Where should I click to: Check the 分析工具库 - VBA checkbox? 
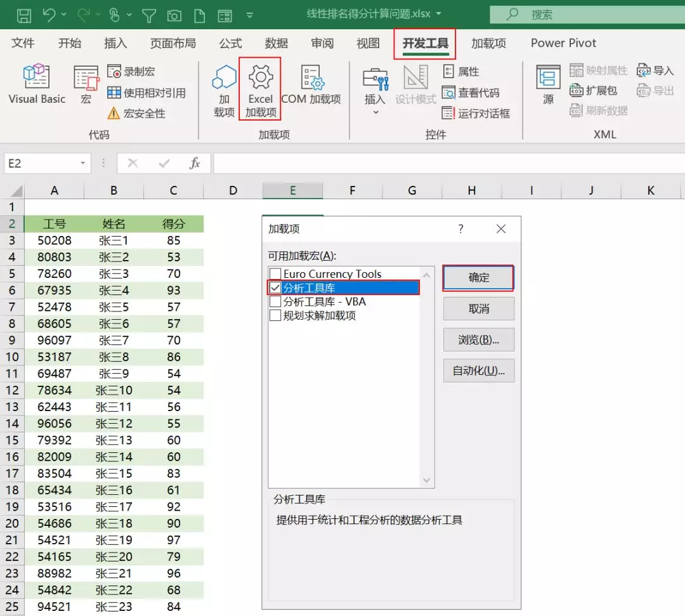pos(275,301)
